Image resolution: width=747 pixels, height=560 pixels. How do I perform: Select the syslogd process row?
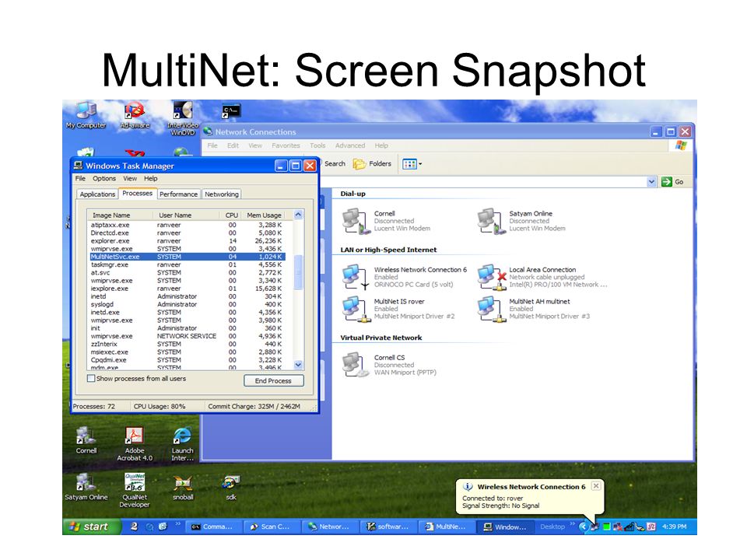click(188, 304)
